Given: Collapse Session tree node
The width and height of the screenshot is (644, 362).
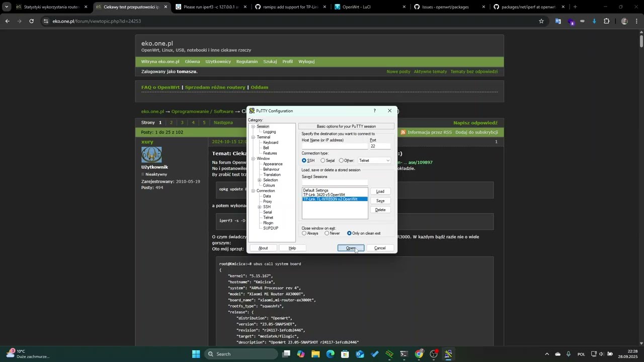Looking at the screenshot, I should point(253,127).
